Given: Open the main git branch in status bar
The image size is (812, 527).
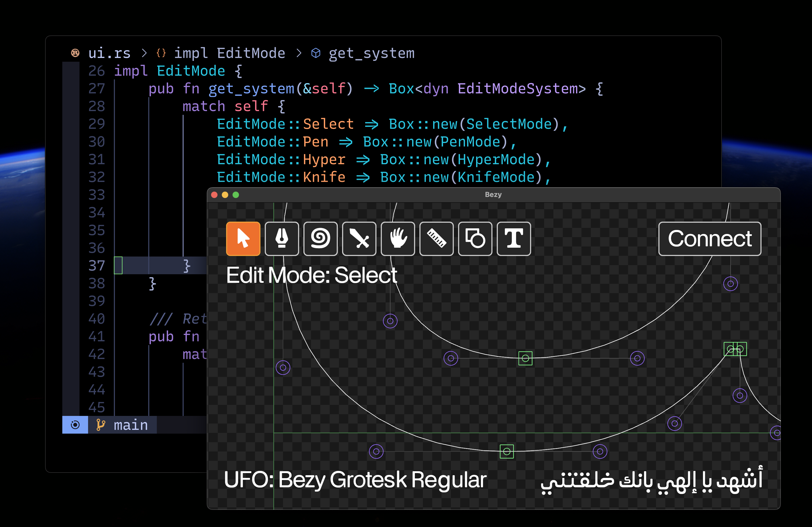Looking at the screenshot, I should tap(122, 425).
